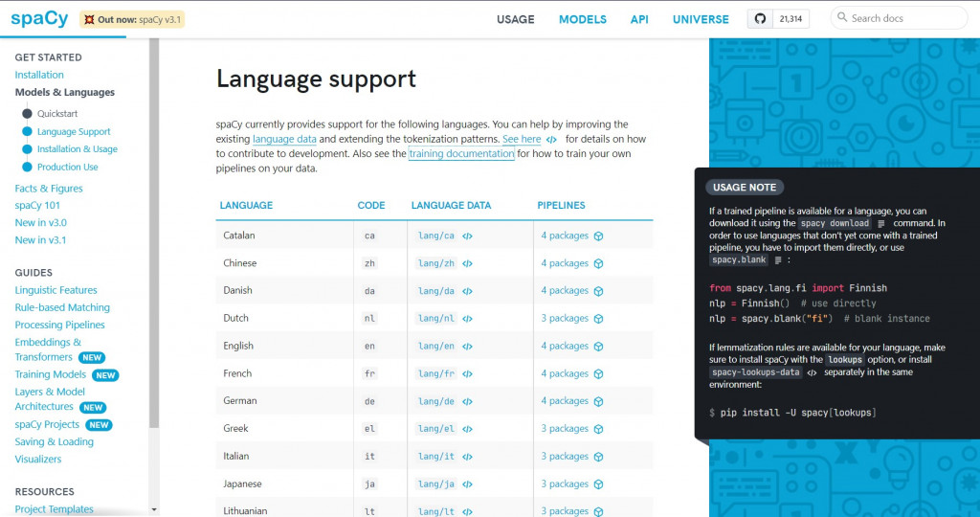The height and width of the screenshot is (517, 980).
Task: Select Installation & Usage in sidebar
Action: [x=78, y=148]
